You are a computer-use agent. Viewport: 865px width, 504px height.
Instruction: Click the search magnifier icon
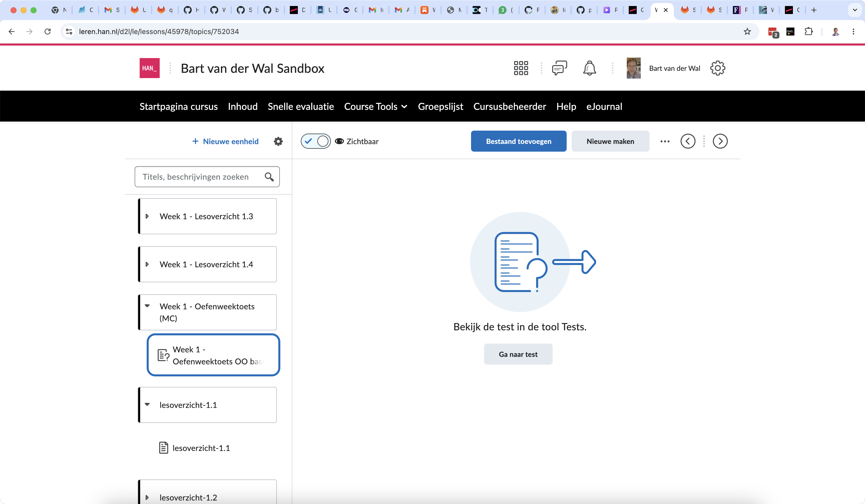(x=269, y=177)
